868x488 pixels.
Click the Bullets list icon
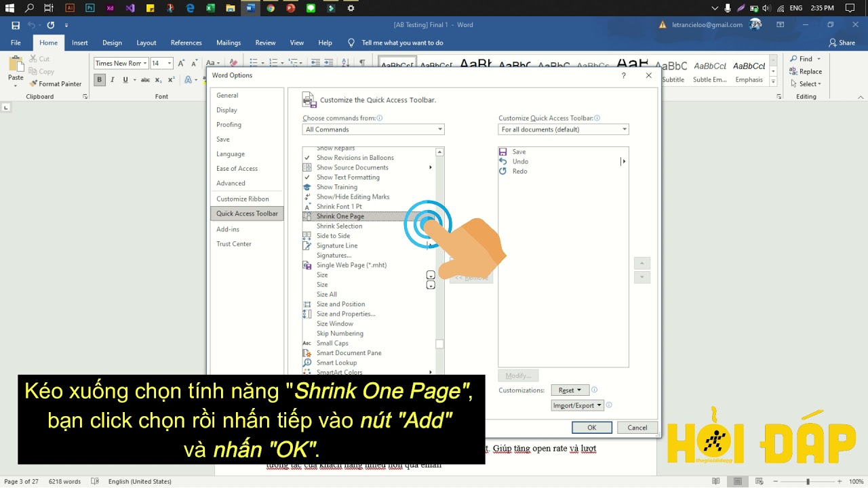[254, 63]
